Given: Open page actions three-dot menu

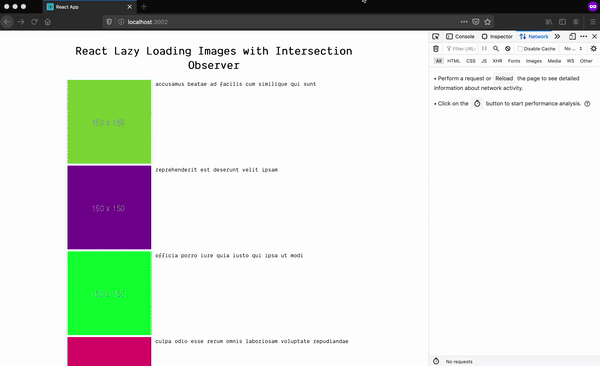Looking at the screenshot, I should point(464,22).
